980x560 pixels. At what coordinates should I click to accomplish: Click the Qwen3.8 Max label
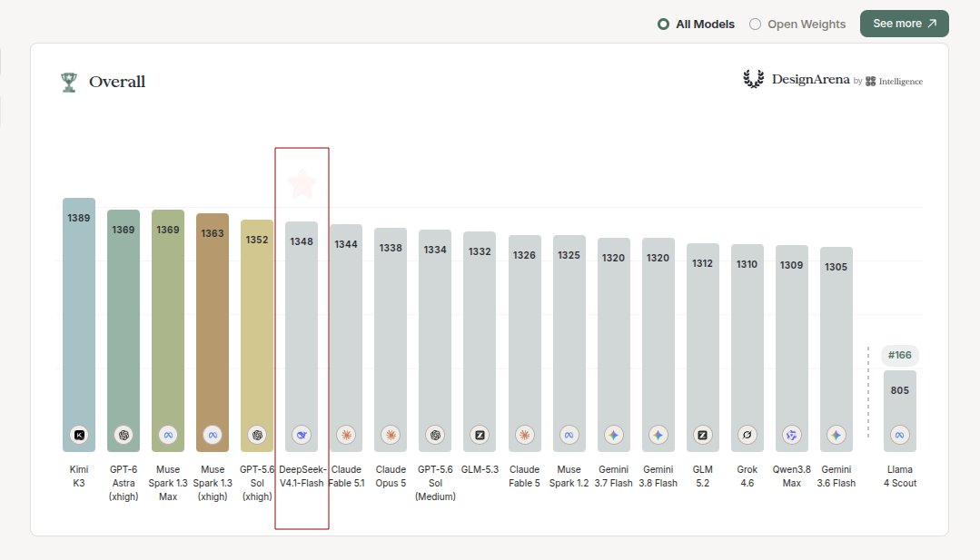click(792, 476)
